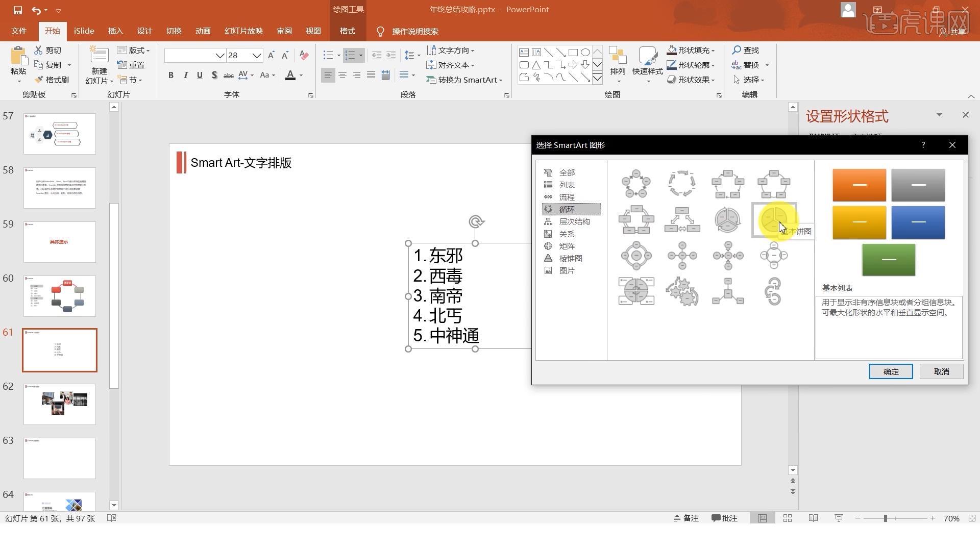980x551 pixels.
Task: Select the hierarchy category in SmartArt dialog
Action: (574, 221)
